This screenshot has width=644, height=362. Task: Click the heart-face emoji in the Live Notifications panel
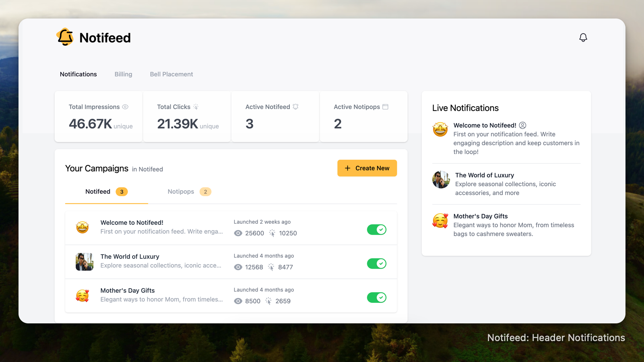[x=440, y=221]
